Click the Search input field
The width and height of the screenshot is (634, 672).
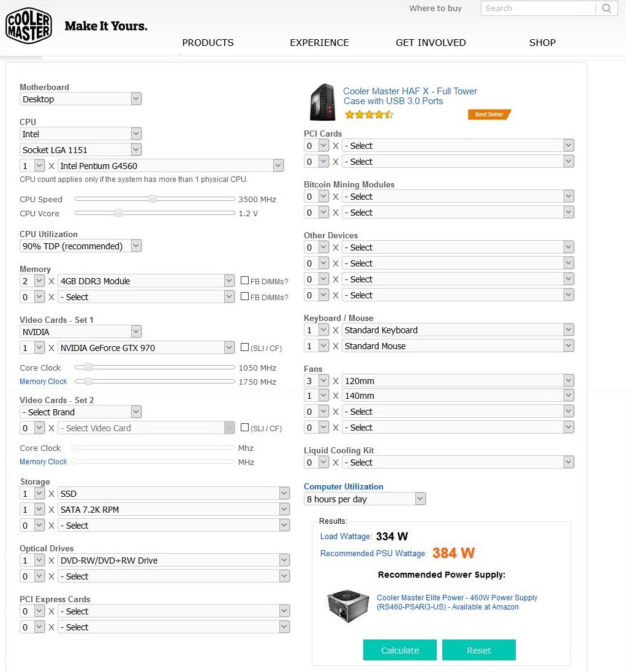click(x=538, y=9)
